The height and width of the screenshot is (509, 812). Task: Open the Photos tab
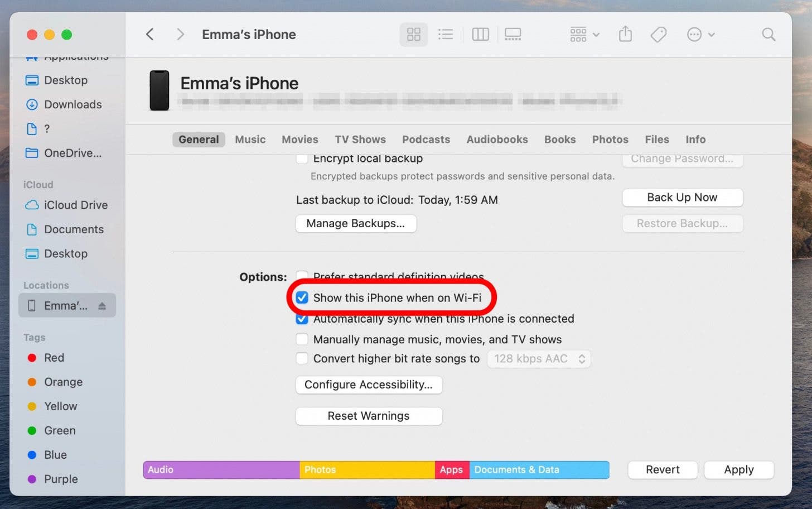click(x=610, y=140)
